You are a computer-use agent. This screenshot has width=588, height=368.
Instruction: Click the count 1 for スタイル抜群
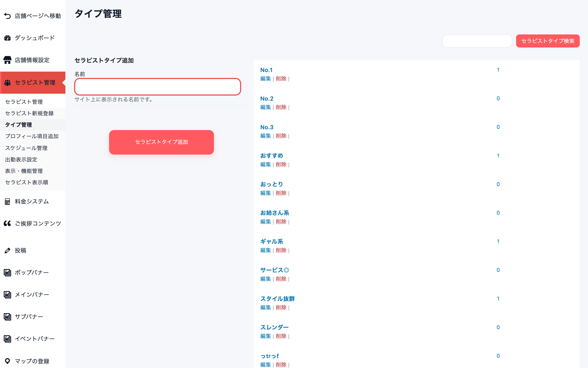click(x=498, y=299)
